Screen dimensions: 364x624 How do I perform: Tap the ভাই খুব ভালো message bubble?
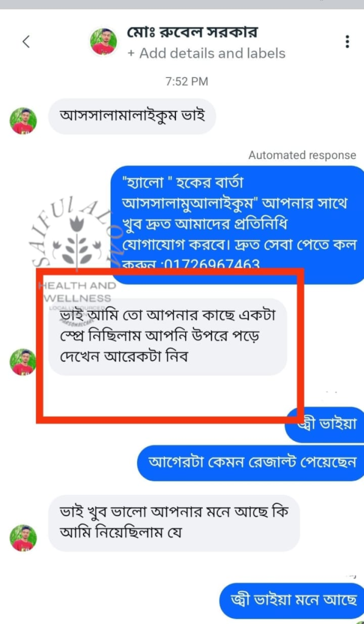coord(174,523)
